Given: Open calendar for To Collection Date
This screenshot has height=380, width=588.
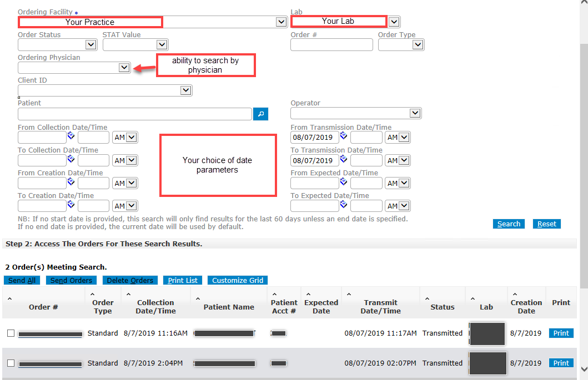Looking at the screenshot, I should (x=71, y=159).
